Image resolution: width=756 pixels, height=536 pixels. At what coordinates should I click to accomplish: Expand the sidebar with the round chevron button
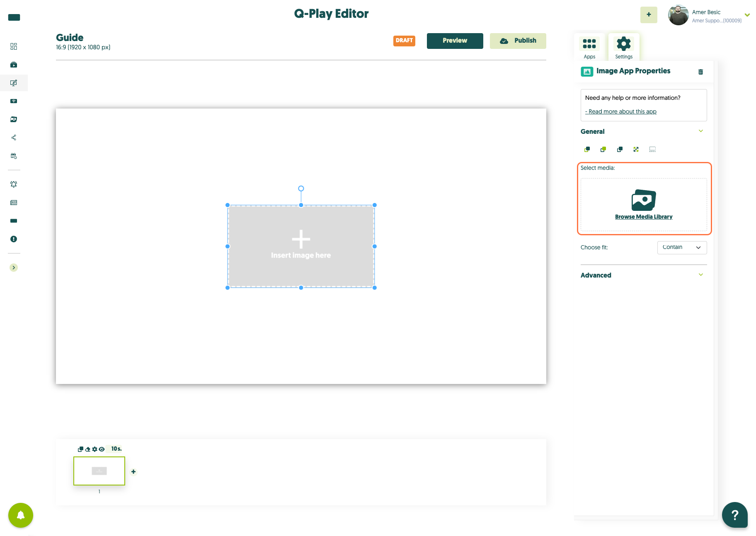14,268
